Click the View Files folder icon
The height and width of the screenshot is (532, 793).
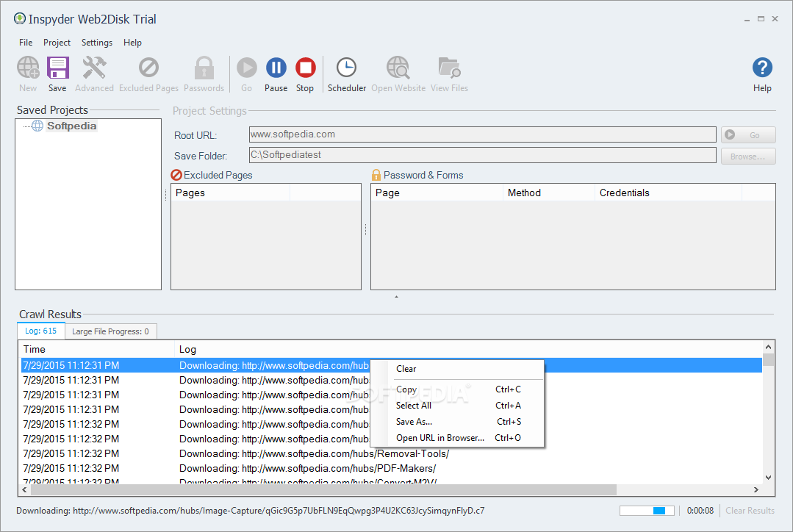pyautogui.click(x=449, y=68)
